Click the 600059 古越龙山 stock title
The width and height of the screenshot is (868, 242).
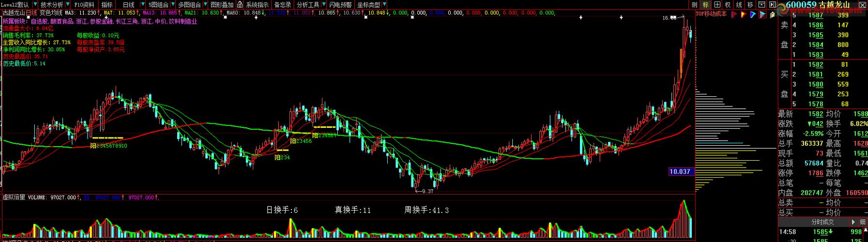click(818, 5)
